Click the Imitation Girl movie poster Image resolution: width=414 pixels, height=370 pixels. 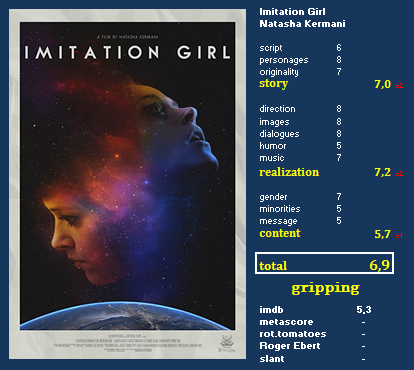(127, 184)
